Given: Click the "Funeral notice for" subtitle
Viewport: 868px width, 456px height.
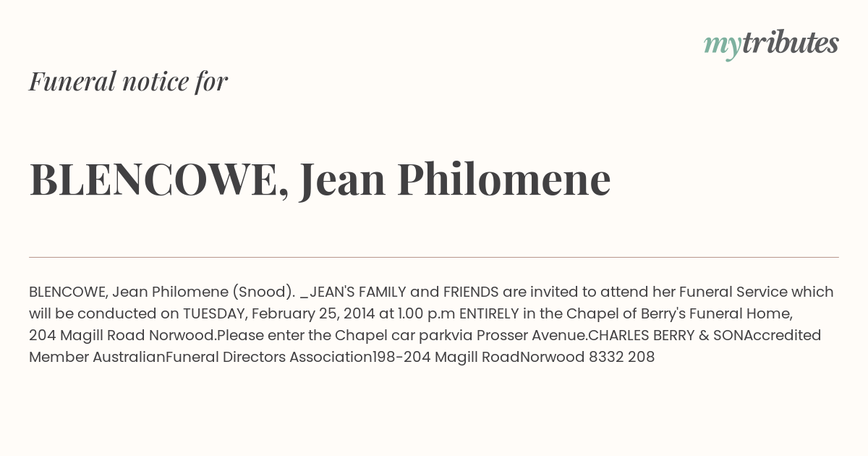Looking at the screenshot, I should point(128,81).
